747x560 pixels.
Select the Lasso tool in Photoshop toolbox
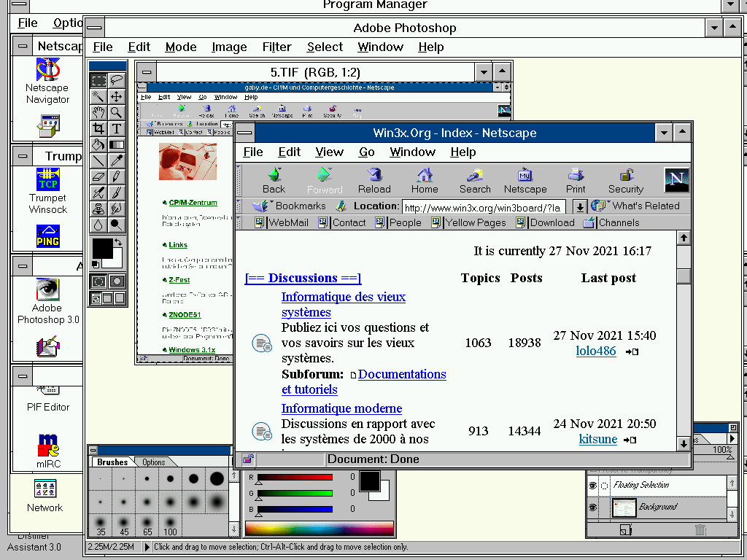[117, 80]
